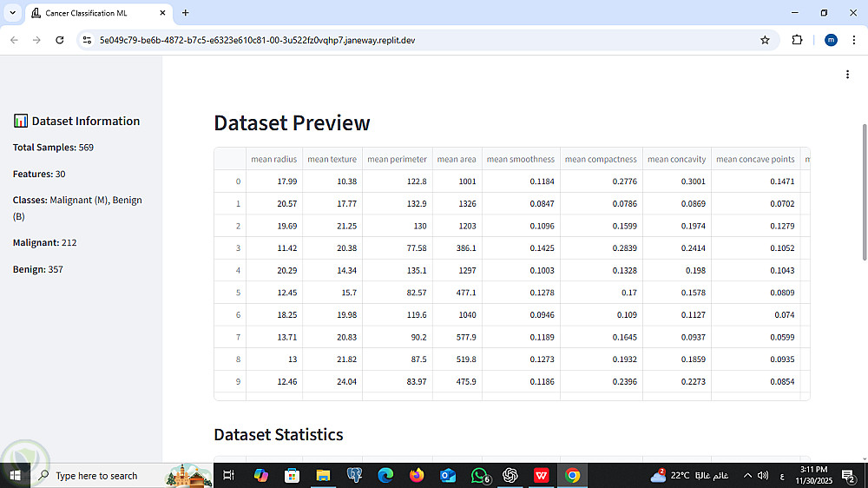Launch Firefox from the taskbar
Viewport: 868px width, 488px height.
point(417,475)
